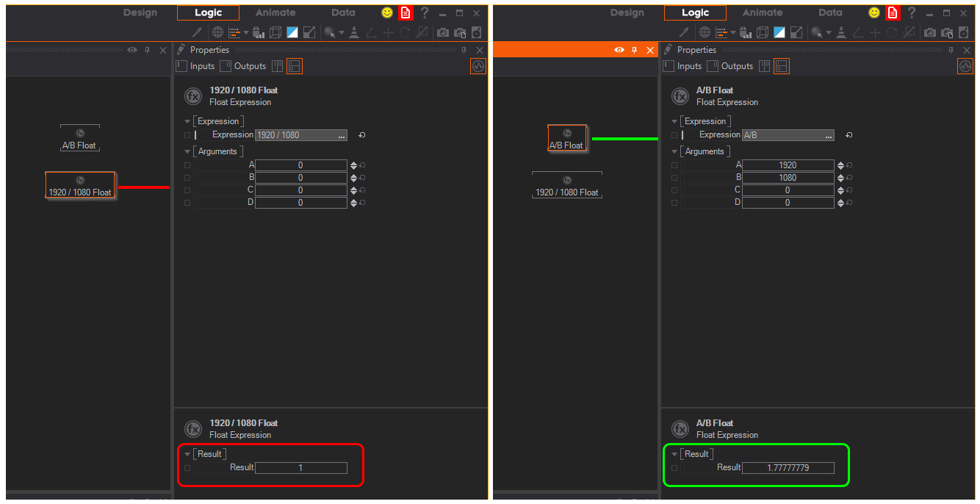The height and width of the screenshot is (504, 980).
Task: Click the traffic cone icon in left toolbar
Action: click(x=354, y=32)
